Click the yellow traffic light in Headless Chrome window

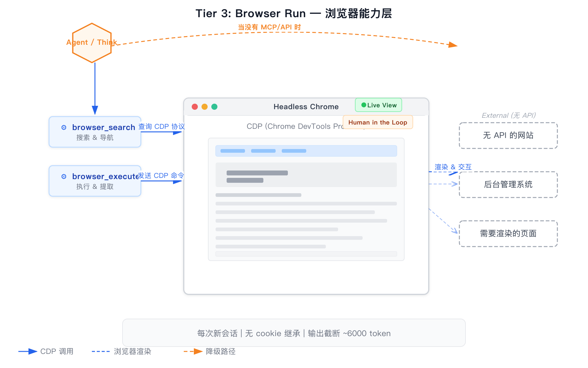[x=205, y=106]
